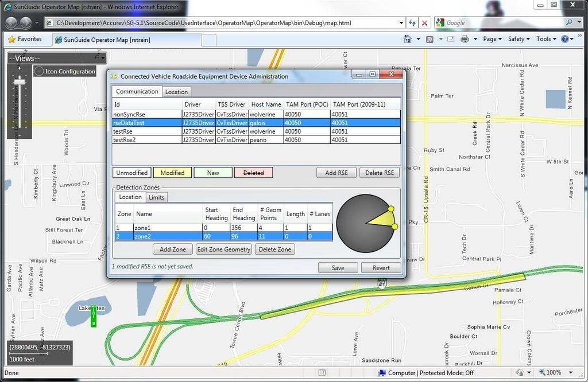Click the SunGuide favicon on the browser tab
The width and height of the screenshot is (588, 382).
point(58,39)
